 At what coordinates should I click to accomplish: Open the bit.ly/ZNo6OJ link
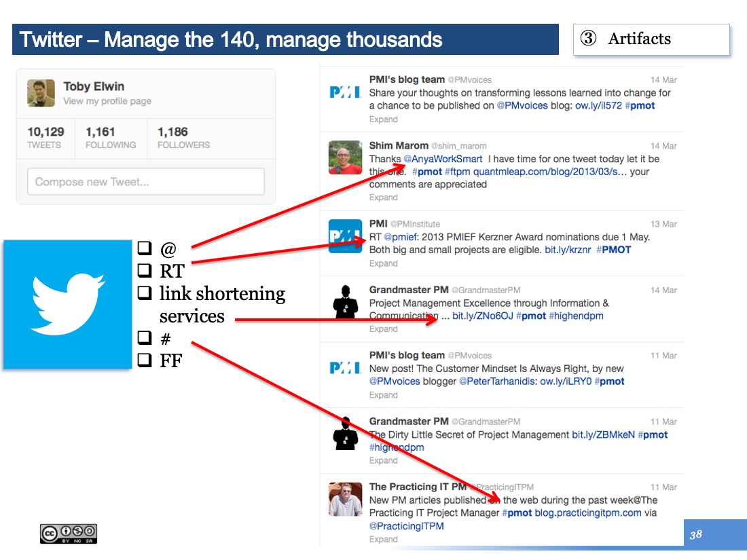[x=483, y=316]
